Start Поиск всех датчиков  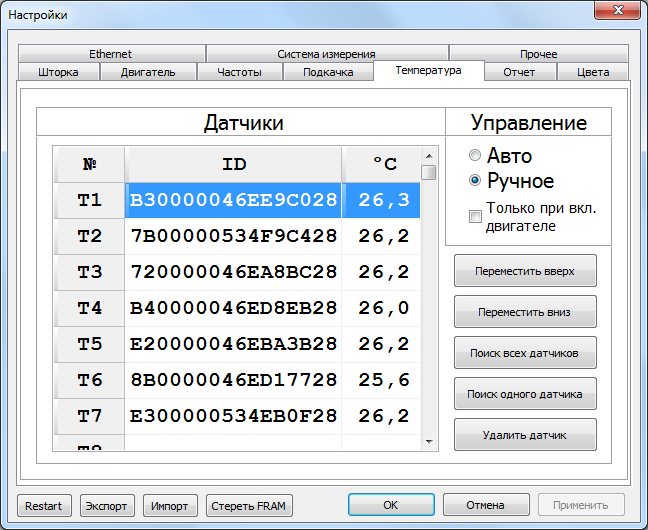point(525,353)
